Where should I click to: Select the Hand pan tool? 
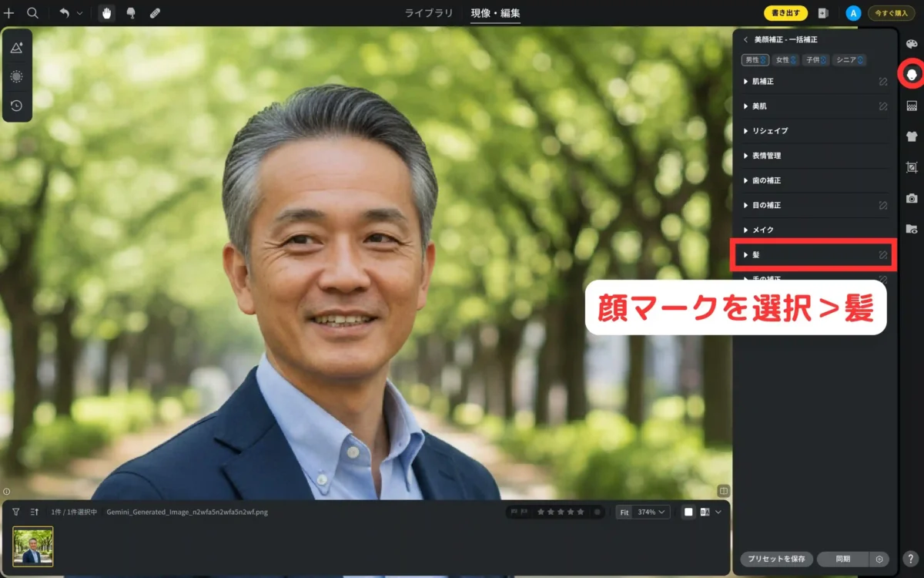pos(107,13)
